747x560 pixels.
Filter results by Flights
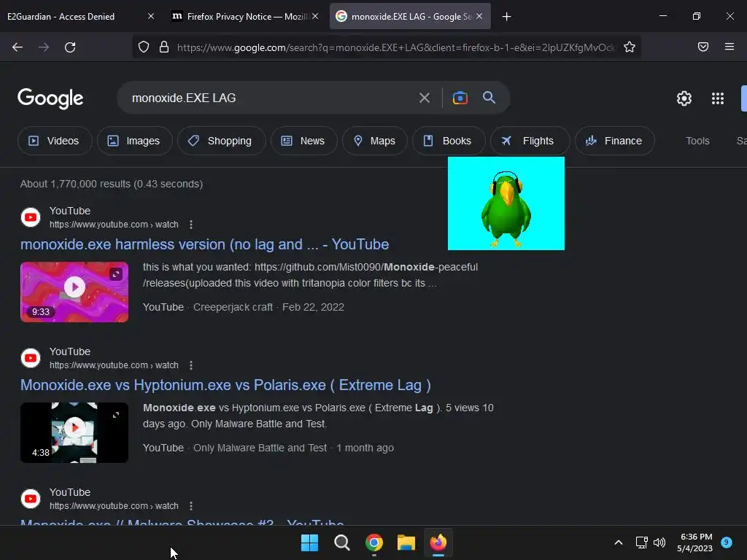pyautogui.click(x=530, y=141)
